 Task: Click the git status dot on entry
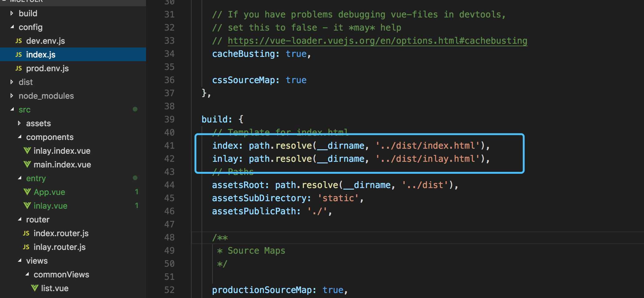pyautogui.click(x=135, y=178)
